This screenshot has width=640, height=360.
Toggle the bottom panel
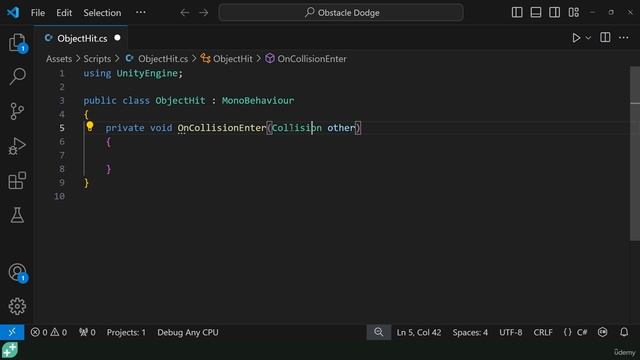coord(536,12)
